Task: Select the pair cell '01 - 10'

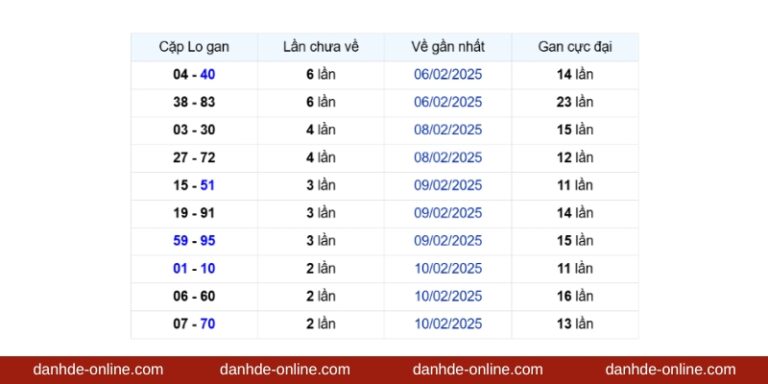Action: (x=194, y=268)
